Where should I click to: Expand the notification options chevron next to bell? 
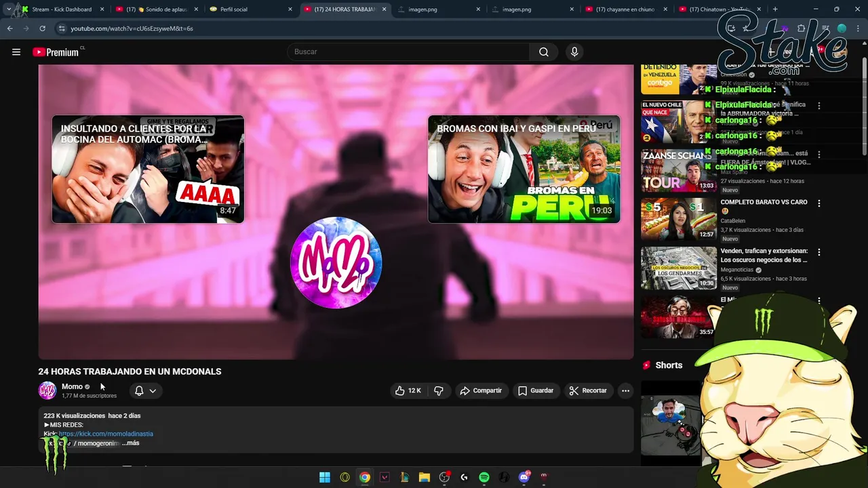point(153,390)
